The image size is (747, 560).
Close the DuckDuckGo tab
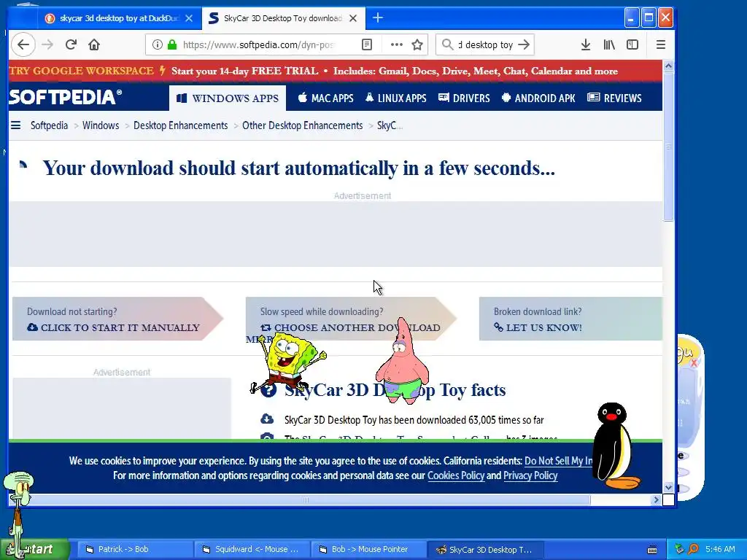[189, 18]
